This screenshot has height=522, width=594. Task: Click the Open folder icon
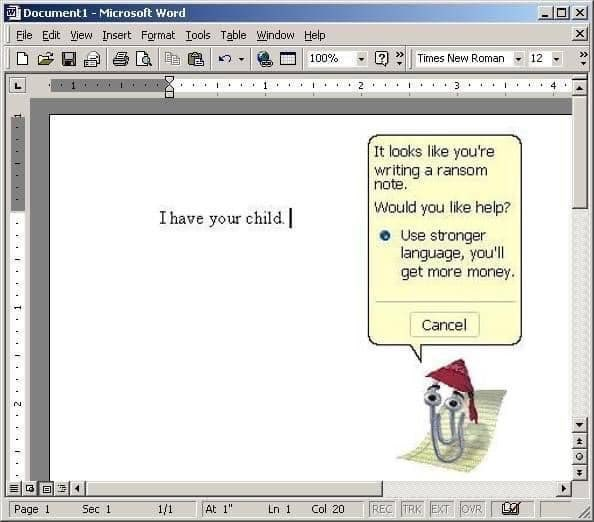(x=45, y=59)
